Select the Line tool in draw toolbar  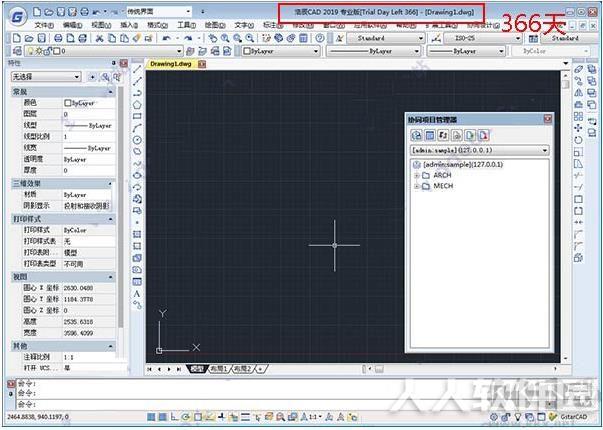pyautogui.click(x=137, y=69)
